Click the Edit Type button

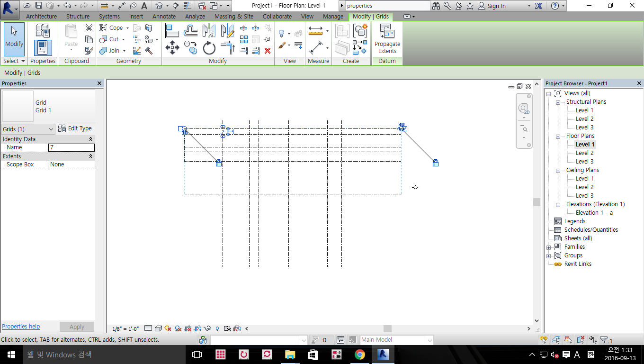click(x=75, y=128)
